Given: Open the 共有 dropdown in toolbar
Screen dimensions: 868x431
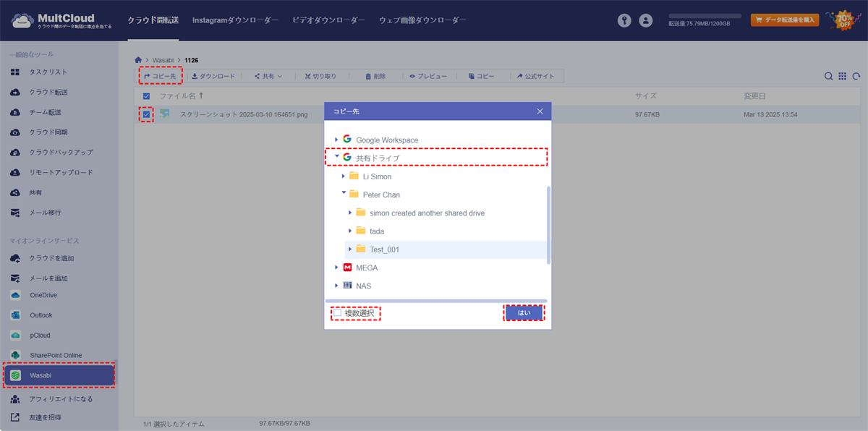Looking at the screenshot, I should tap(268, 76).
